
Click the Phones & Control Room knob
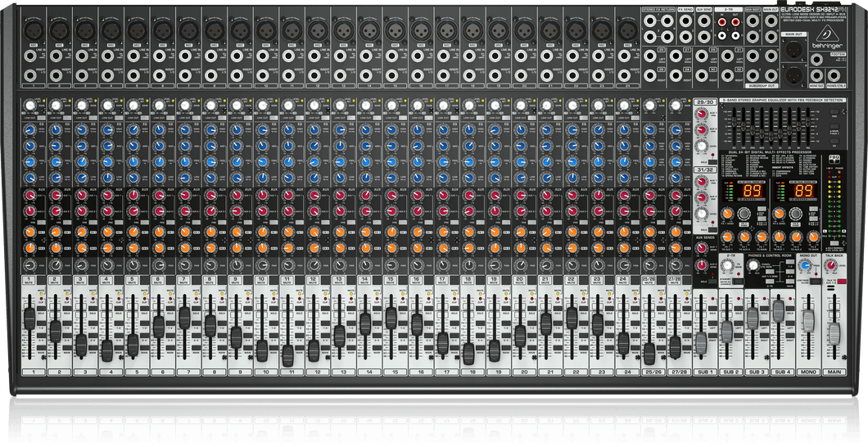[x=753, y=265]
